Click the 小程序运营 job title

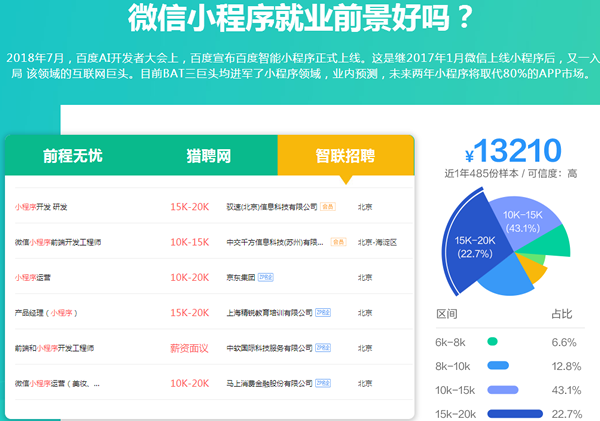[34, 277]
